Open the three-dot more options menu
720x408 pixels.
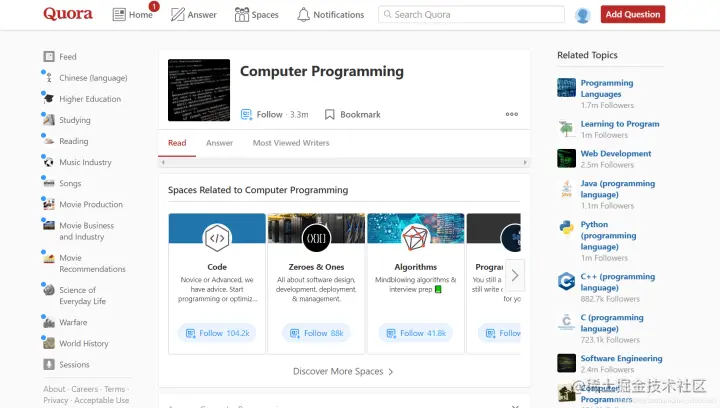tap(512, 114)
